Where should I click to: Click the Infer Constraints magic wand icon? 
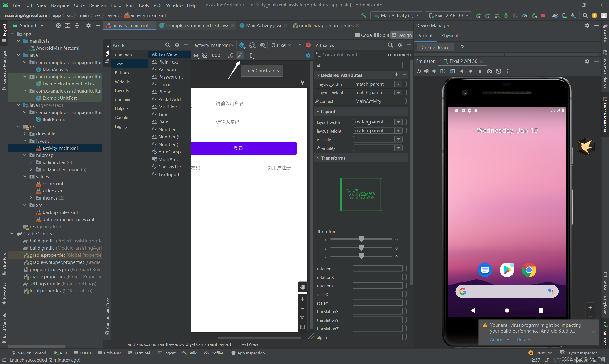tap(240, 55)
